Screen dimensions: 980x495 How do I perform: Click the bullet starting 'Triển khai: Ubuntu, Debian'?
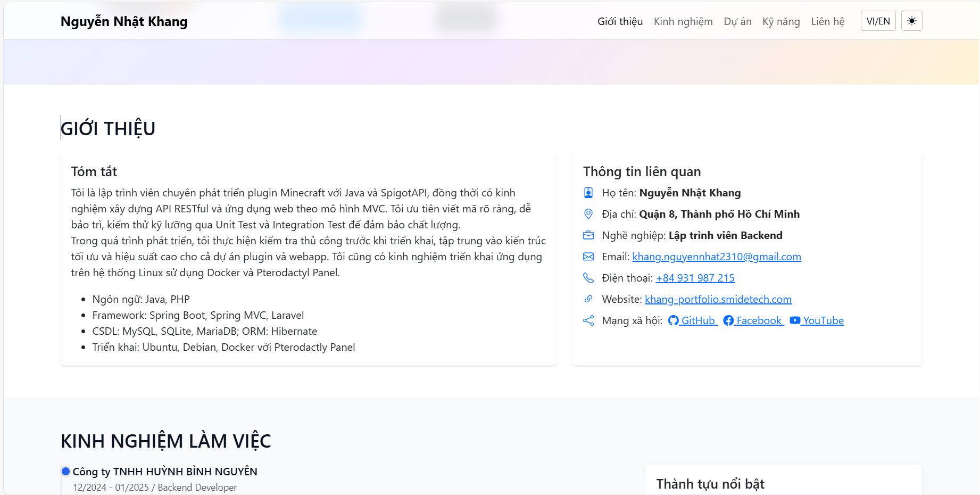pyautogui.click(x=223, y=347)
